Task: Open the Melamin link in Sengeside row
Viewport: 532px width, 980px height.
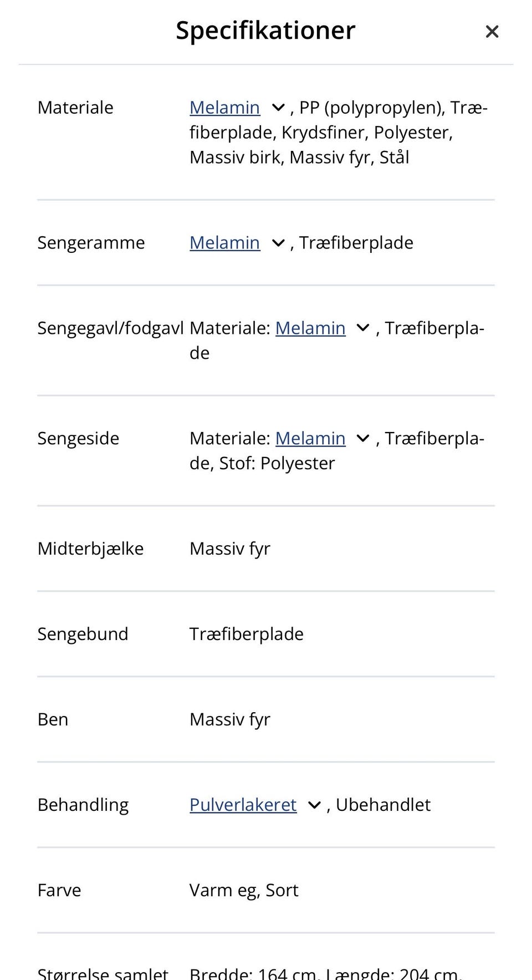Action: pyautogui.click(x=310, y=438)
